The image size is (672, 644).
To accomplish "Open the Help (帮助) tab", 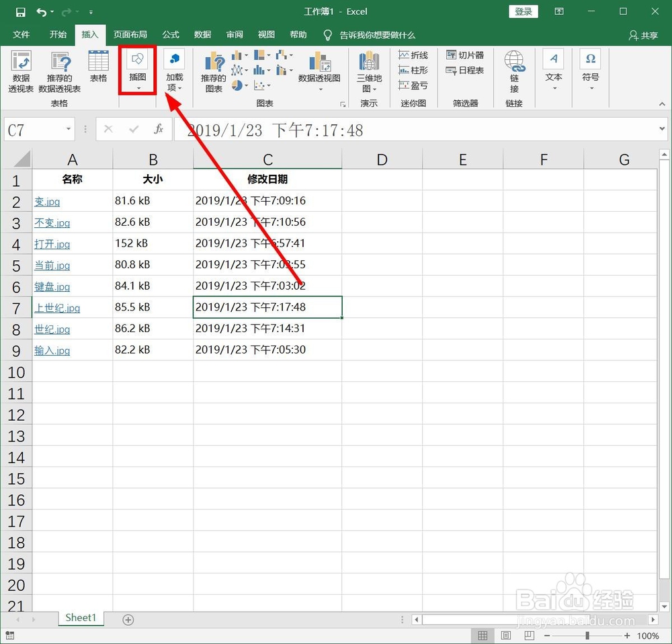I will pyautogui.click(x=298, y=35).
